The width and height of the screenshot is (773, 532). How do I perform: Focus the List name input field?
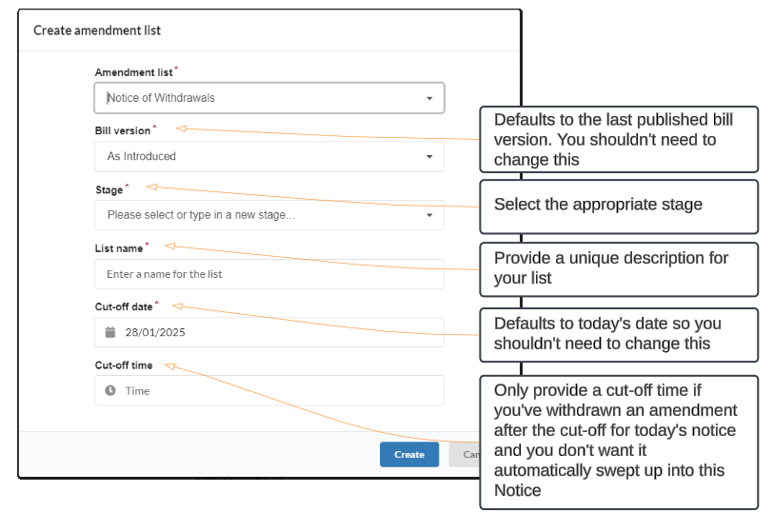pos(269,274)
